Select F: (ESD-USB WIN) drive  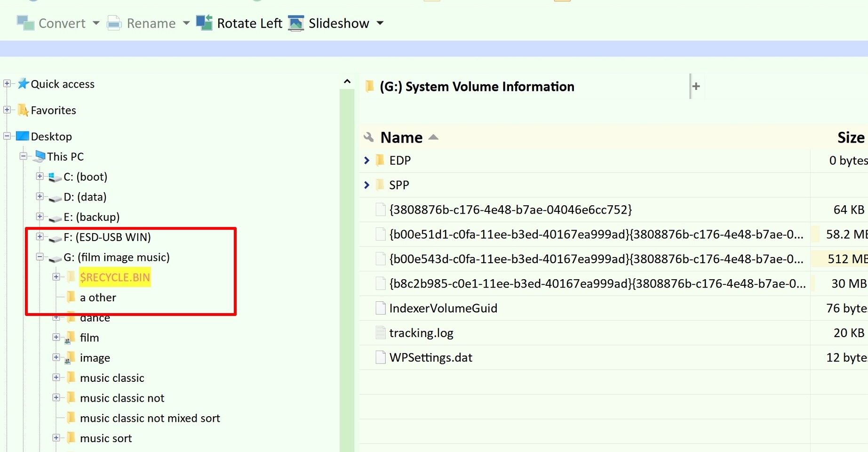point(107,237)
